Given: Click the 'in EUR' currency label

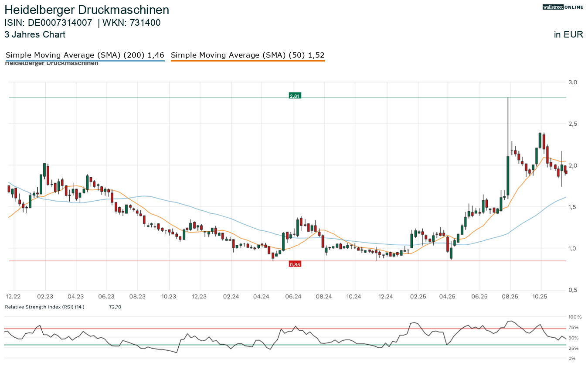Looking at the screenshot, I should tap(568, 34).
